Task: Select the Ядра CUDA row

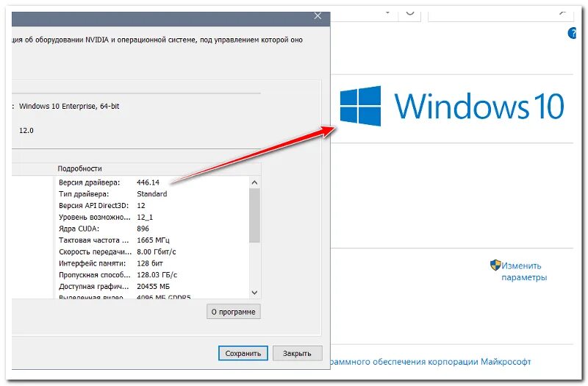Action: point(151,229)
